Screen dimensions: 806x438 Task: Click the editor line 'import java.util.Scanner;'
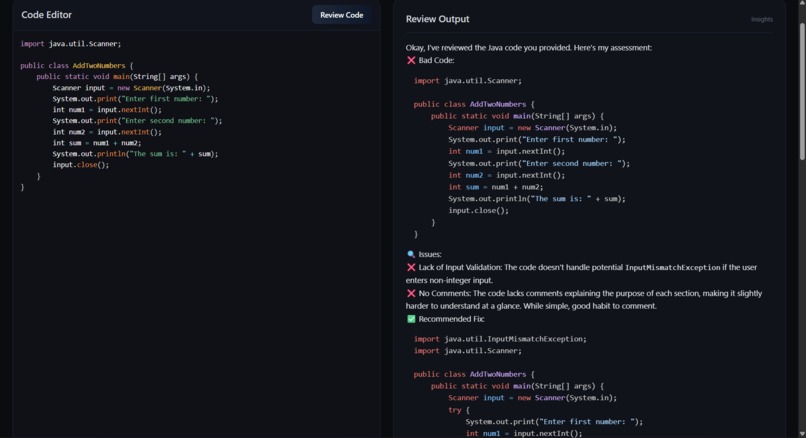70,44
